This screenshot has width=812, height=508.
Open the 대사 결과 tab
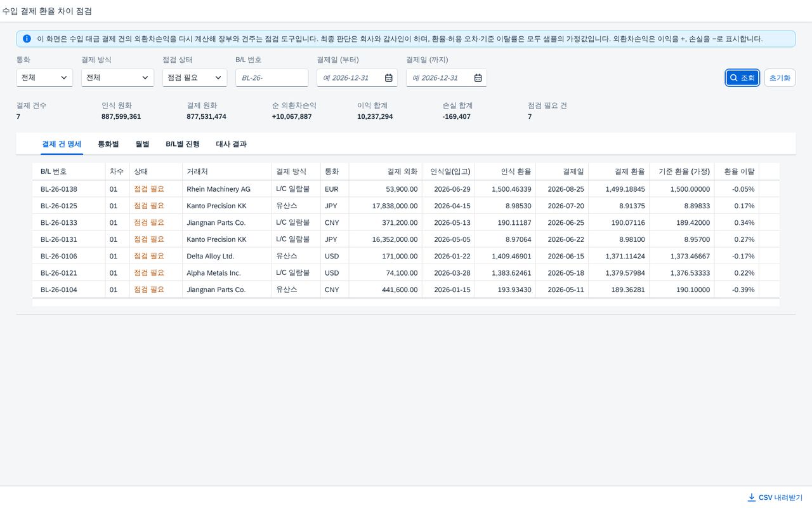pyautogui.click(x=231, y=144)
